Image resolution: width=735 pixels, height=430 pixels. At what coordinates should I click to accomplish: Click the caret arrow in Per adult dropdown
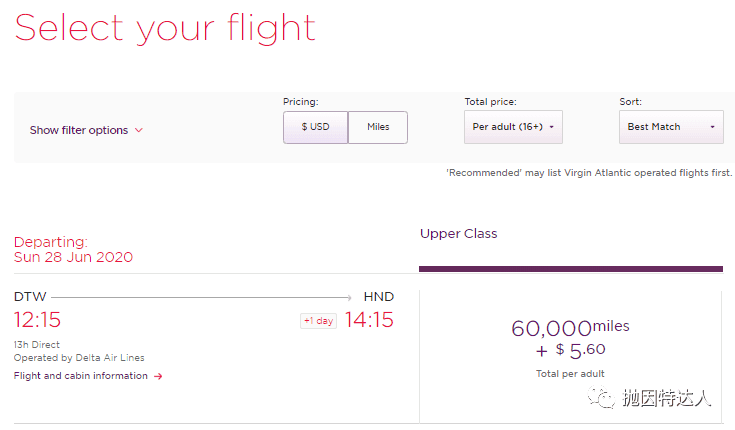coord(551,127)
